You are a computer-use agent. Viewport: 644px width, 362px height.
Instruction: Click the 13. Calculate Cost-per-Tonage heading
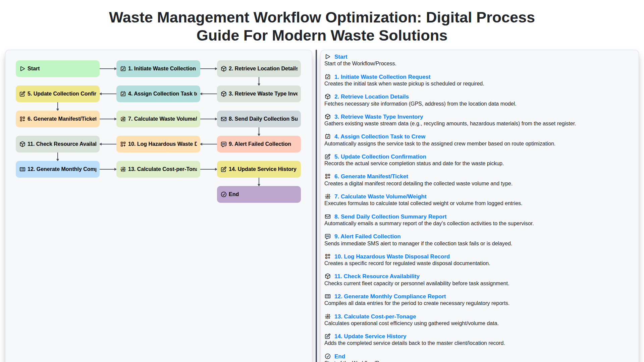[375, 316]
